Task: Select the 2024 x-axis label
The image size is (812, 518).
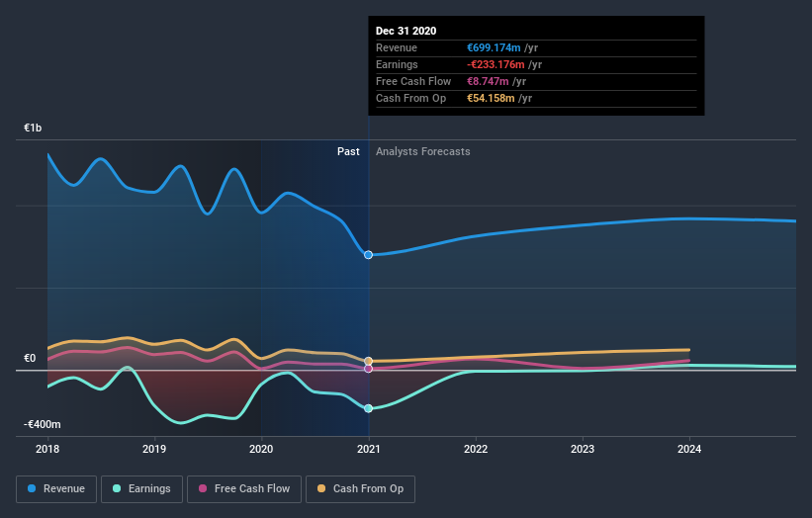Action: coord(689,449)
